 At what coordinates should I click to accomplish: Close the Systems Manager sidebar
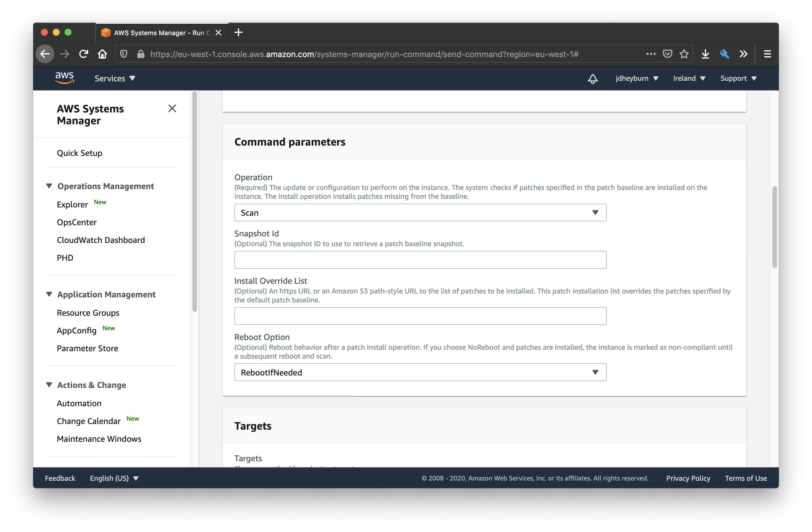[172, 109]
